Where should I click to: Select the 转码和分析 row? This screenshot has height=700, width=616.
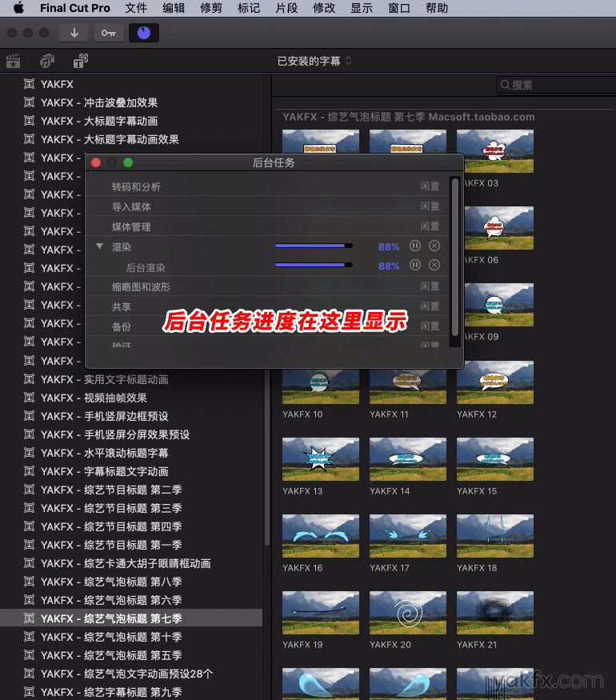click(267, 186)
